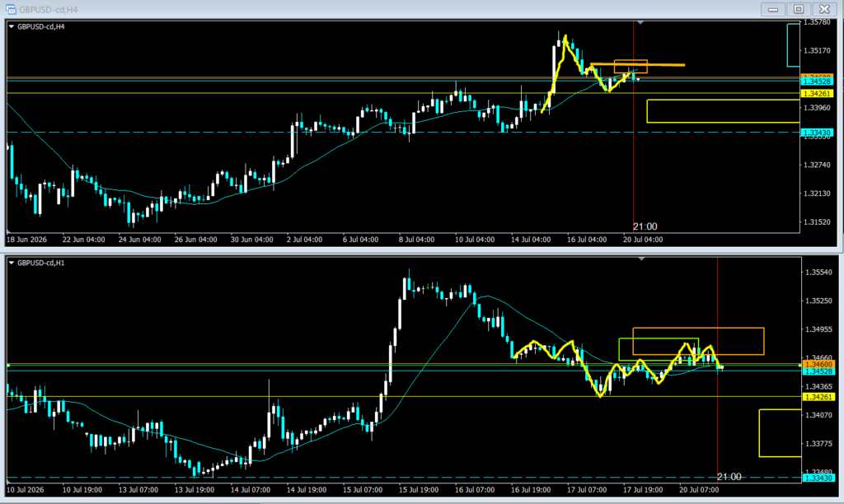Click the yellow 1.34261 price label in H1 chart

pyautogui.click(x=818, y=397)
